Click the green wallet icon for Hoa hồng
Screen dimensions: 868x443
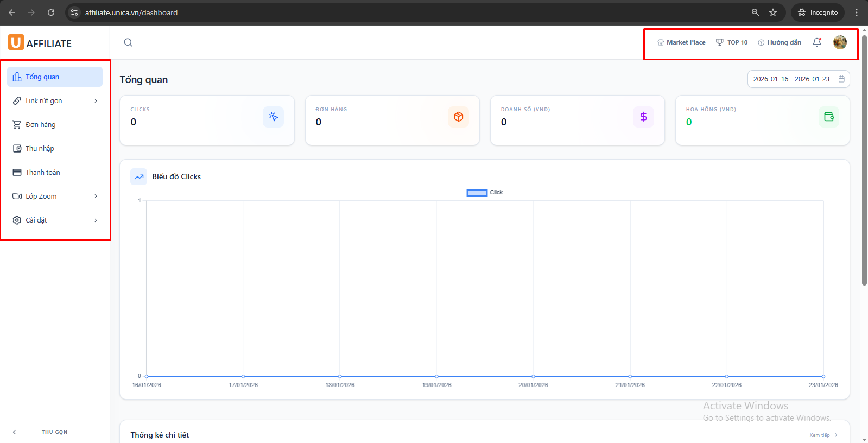(x=828, y=117)
